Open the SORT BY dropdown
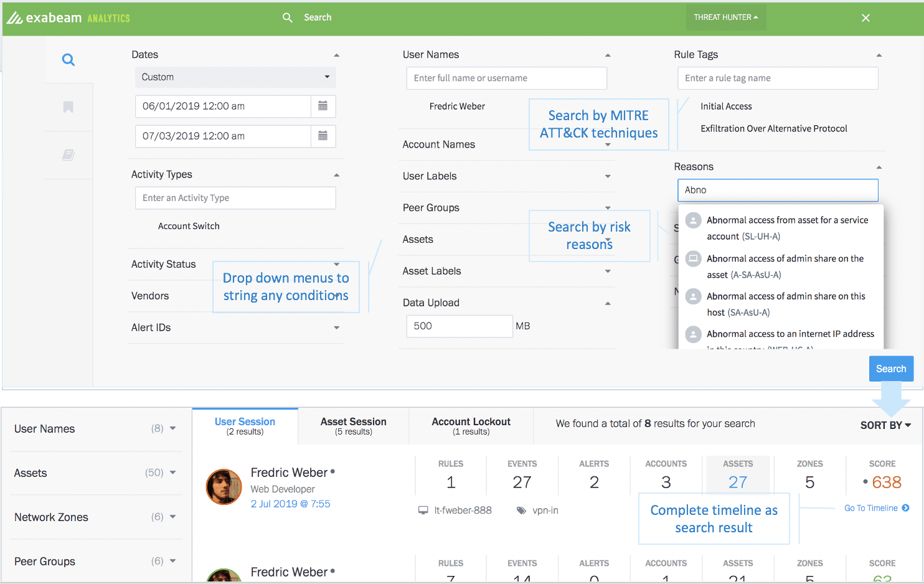Screen dimensions: 924x584 coord(885,425)
